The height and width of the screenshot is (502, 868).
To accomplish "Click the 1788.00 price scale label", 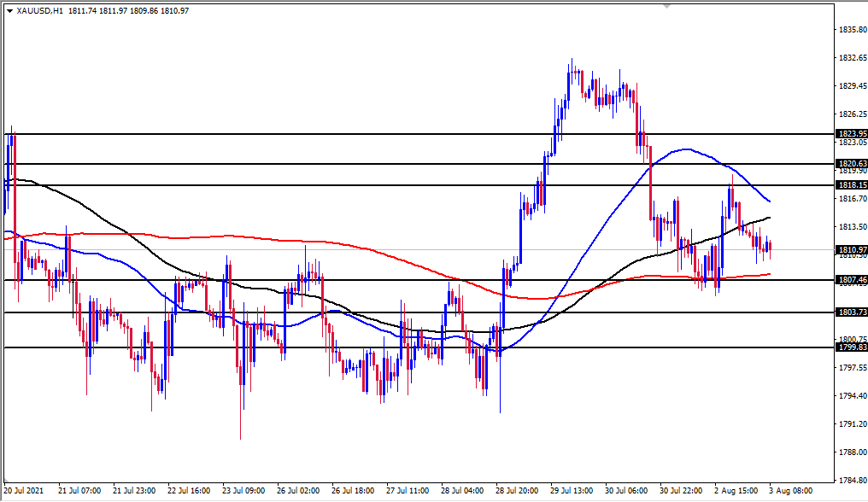I will (x=853, y=452).
